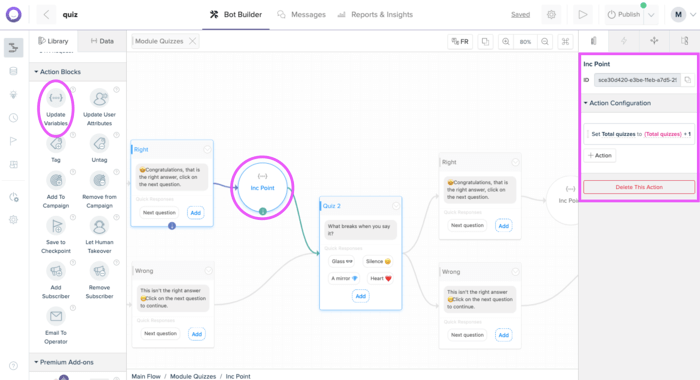Open the lightning tab in right panel
Screen dimensions: 700x380
(x=624, y=41)
